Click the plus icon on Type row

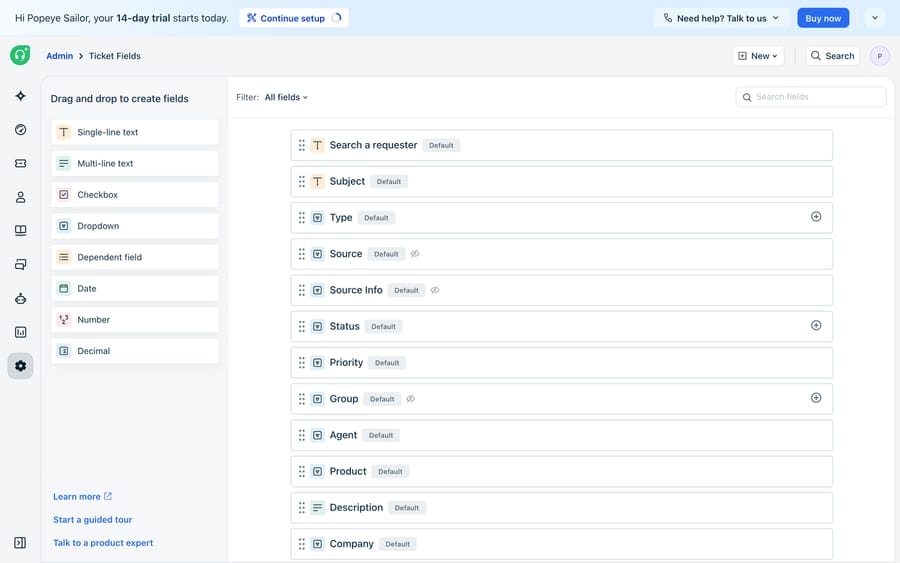click(816, 217)
